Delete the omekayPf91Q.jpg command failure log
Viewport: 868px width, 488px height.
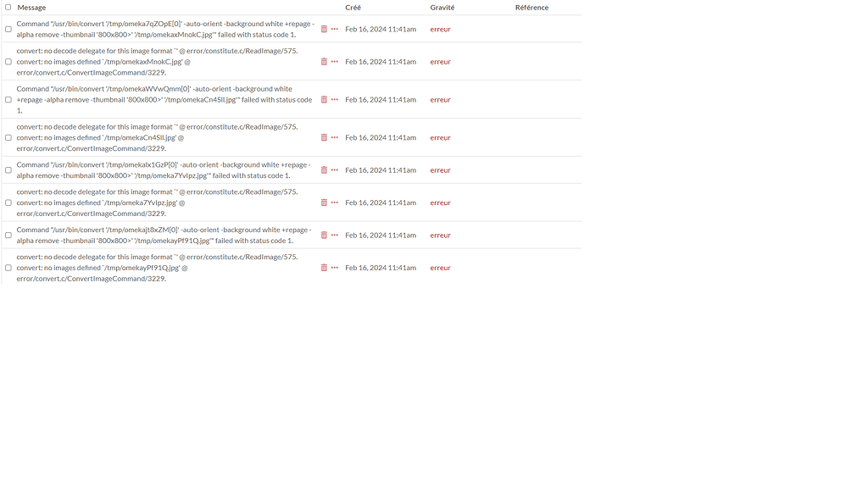pos(324,235)
